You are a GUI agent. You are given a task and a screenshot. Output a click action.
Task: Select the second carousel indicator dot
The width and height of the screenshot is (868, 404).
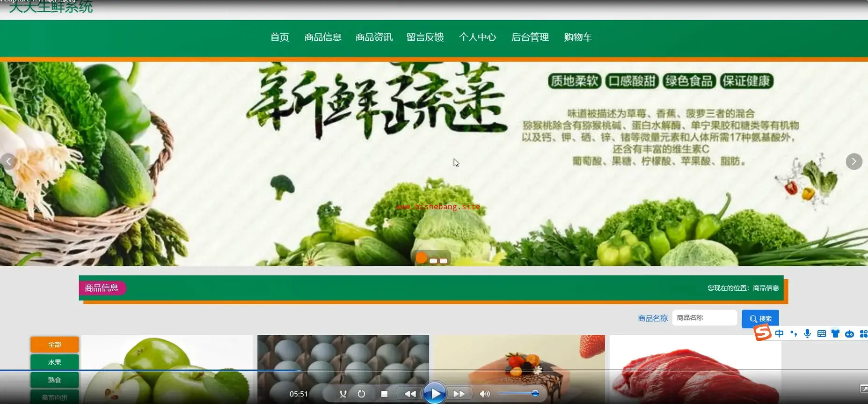tap(433, 261)
